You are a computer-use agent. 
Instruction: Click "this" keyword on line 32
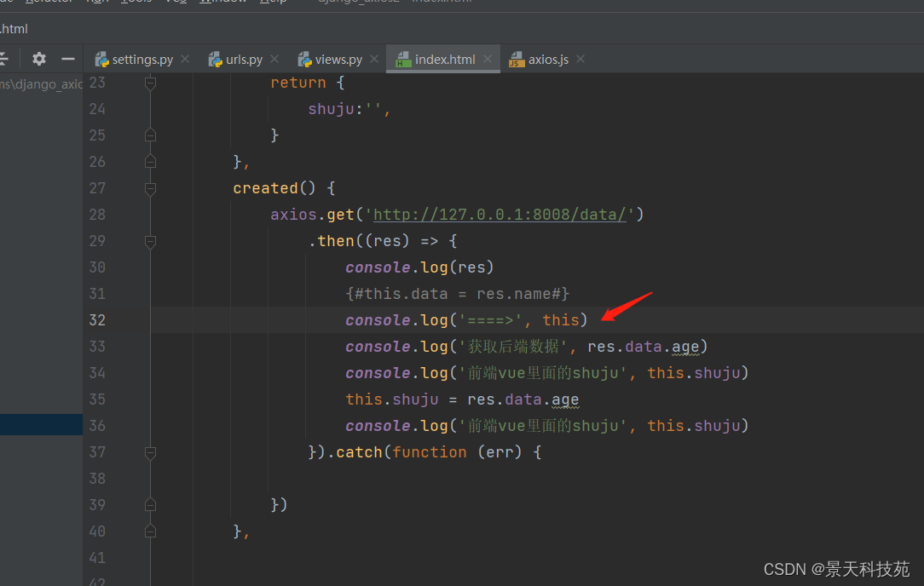click(x=560, y=319)
